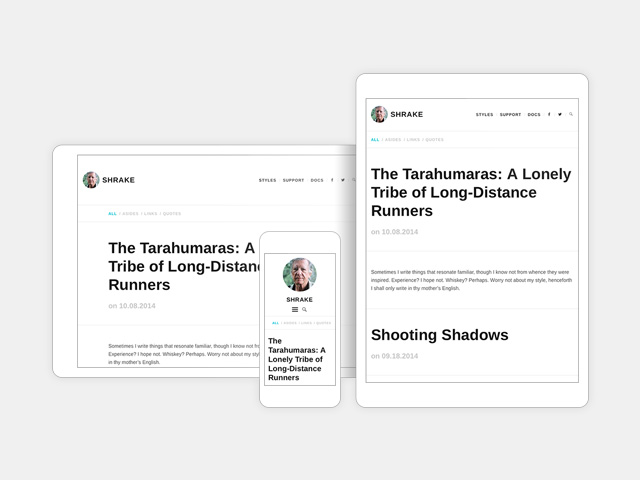Click the round avatar on the phone screen
Viewport: 640px width, 480px height.
(x=299, y=275)
